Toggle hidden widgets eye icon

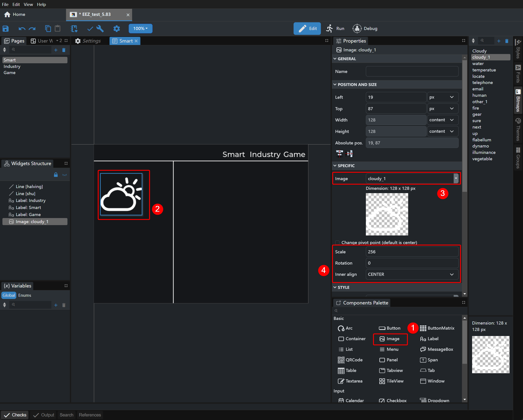(x=65, y=175)
